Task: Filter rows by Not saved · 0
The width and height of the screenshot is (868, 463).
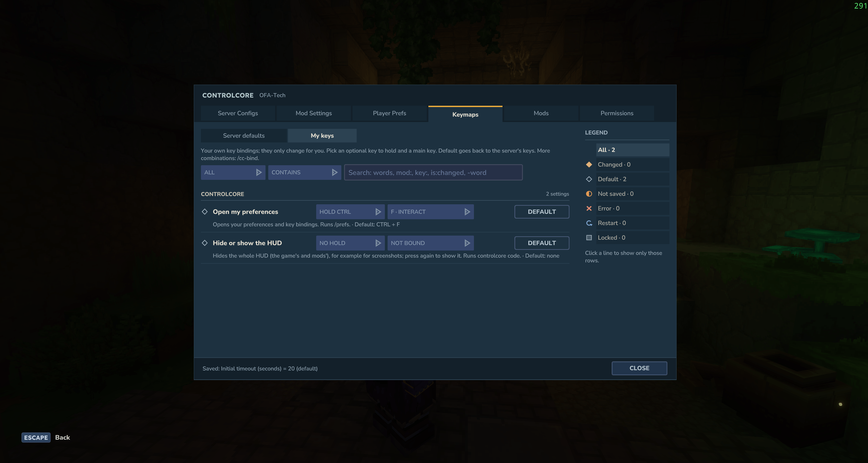Action: 633,194
